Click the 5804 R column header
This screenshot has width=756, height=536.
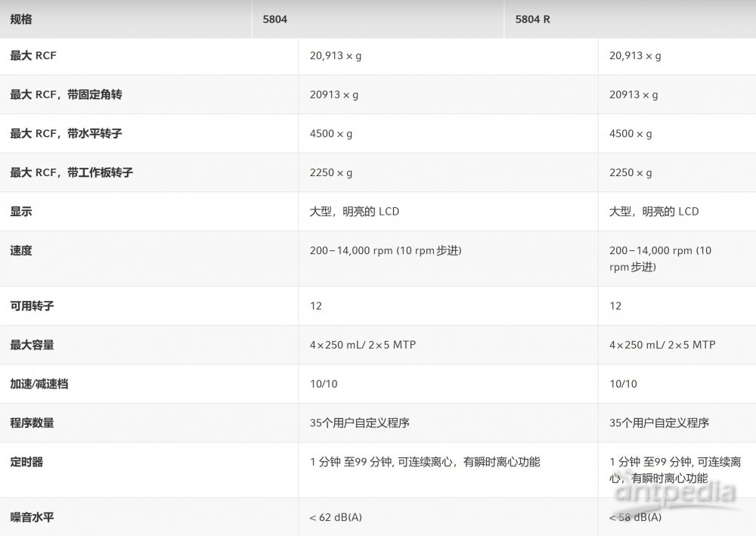pos(532,19)
